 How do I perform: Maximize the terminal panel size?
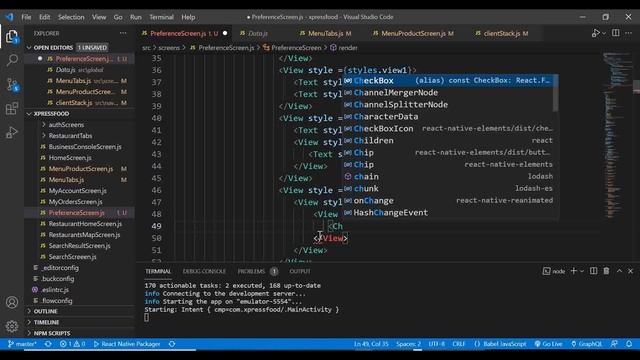(x=619, y=271)
